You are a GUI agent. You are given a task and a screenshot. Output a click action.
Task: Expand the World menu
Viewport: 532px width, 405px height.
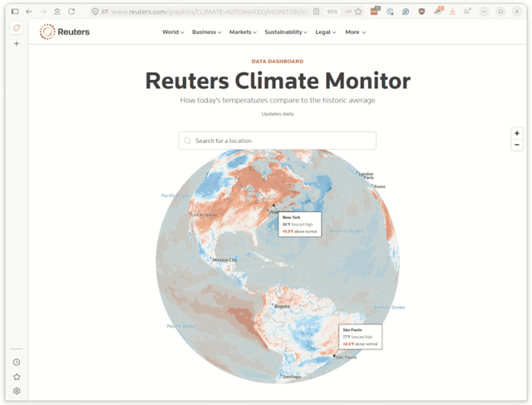[x=173, y=32]
